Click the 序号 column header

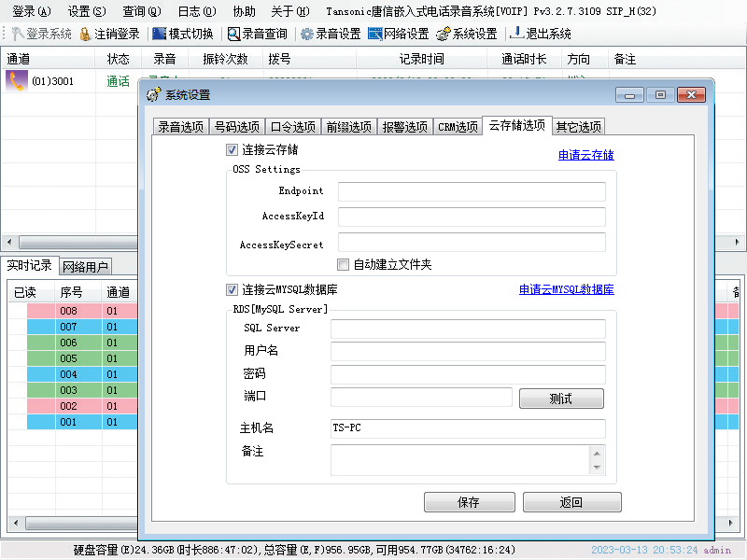78,292
